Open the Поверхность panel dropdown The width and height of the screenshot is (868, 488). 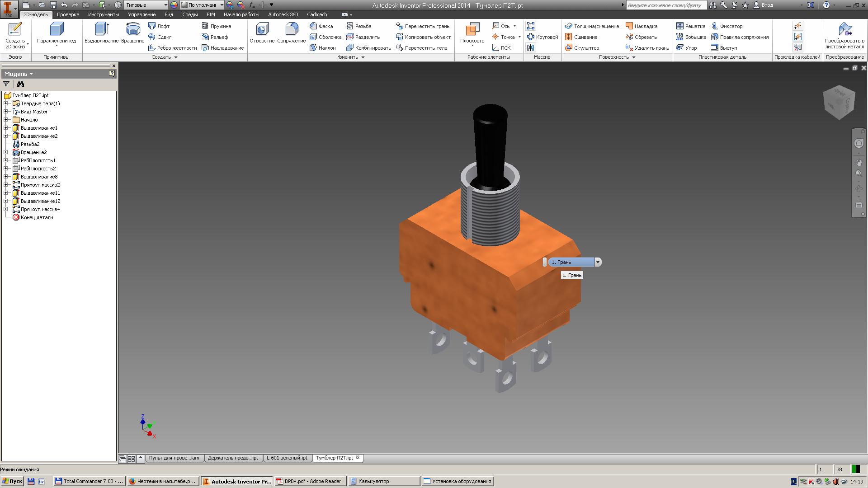click(x=617, y=57)
